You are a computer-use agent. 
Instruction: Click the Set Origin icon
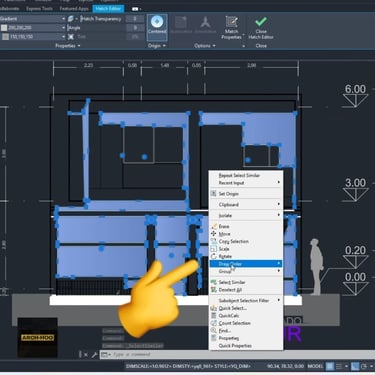[214, 194]
